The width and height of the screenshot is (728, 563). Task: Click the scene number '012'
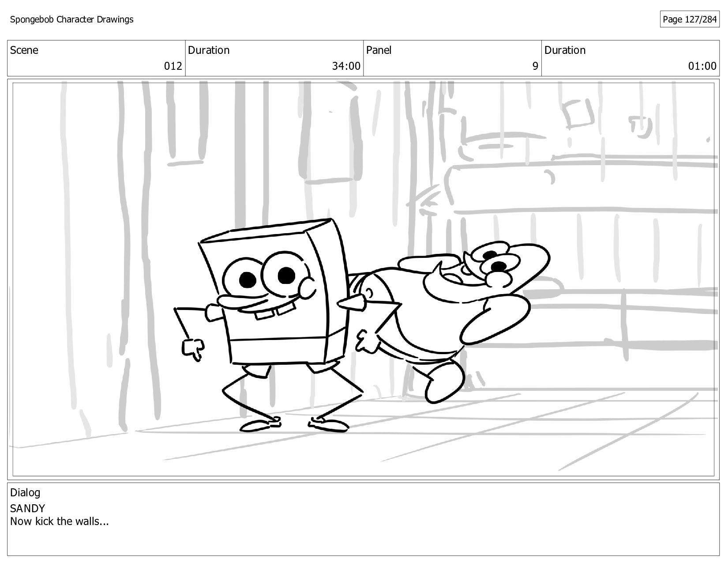pyautogui.click(x=173, y=66)
